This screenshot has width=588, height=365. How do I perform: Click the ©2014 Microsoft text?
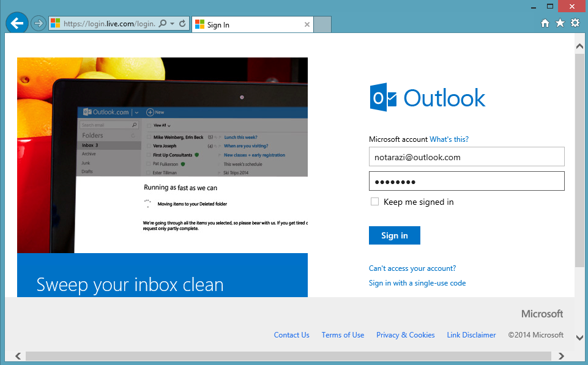click(535, 335)
